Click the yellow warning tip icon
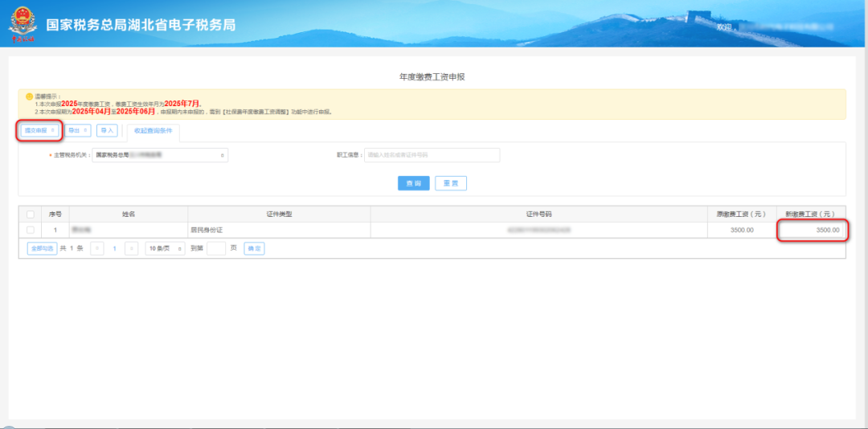This screenshot has height=429, width=868. tap(28, 96)
